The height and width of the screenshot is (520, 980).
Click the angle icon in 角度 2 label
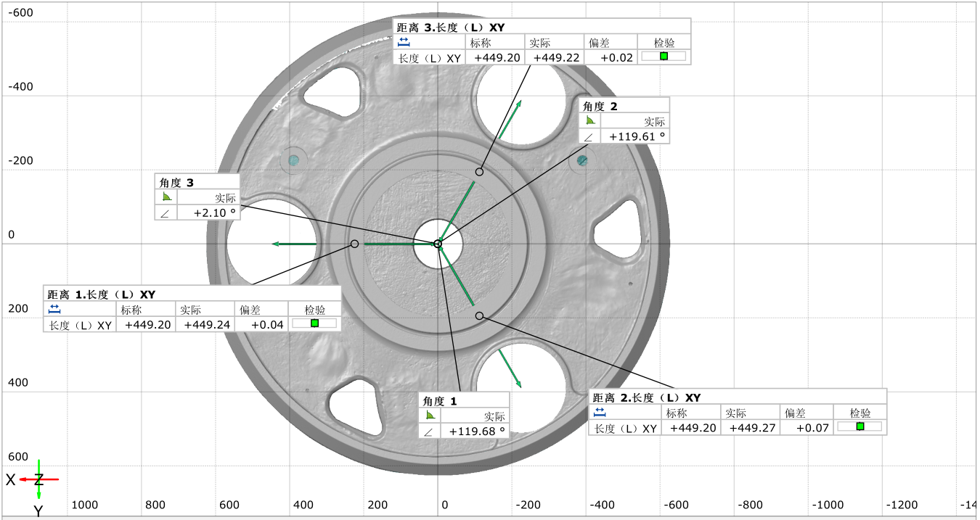[x=590, y=121]
